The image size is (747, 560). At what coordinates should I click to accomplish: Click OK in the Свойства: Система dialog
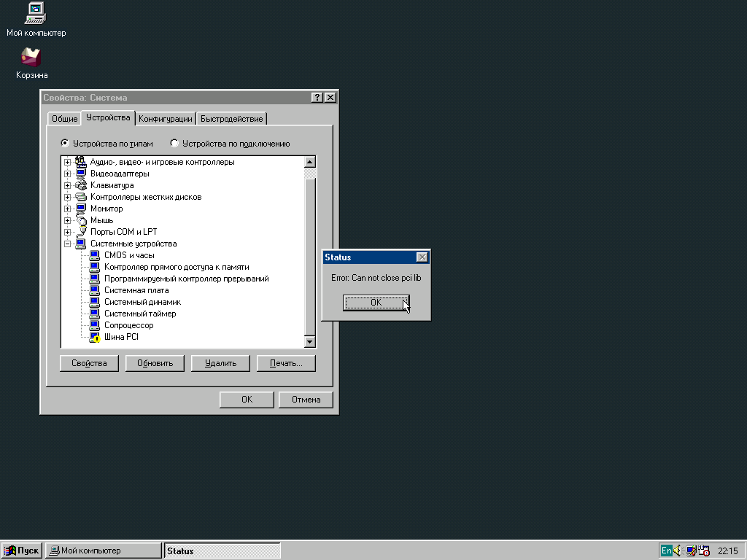[x=247, y=400]
